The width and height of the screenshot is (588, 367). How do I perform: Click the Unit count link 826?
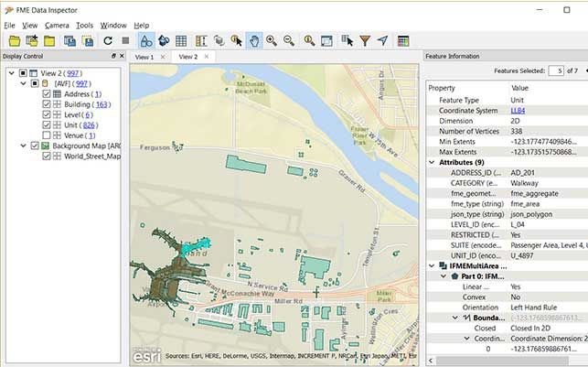[89, 125]
